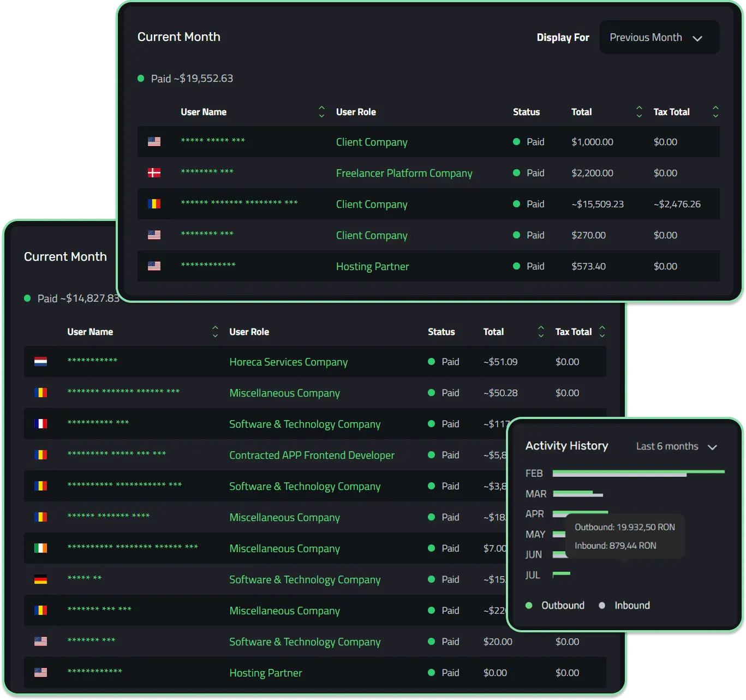Image resolution: width=746 pixels, height=700 pixels.
Task: Click masked user name in Horeca Services row
Action: click(92, 360)
